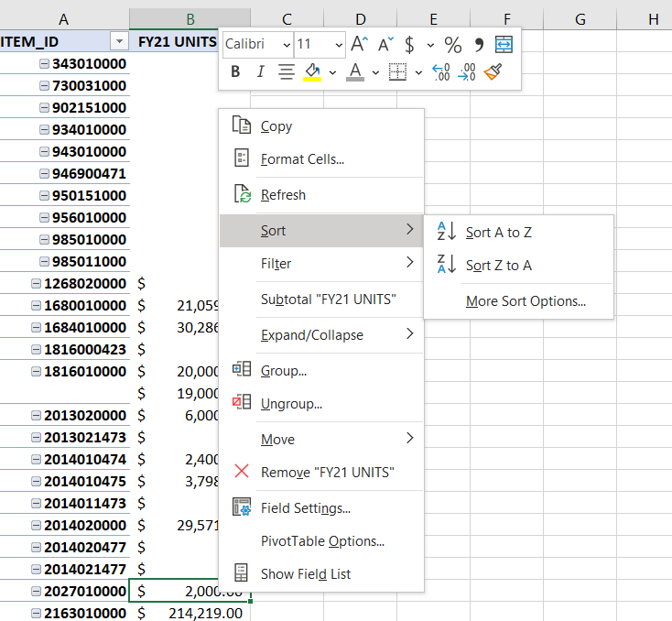Select column A header
Image resolution: width=672 pixels, height=621 pixels.
point(64,19)
